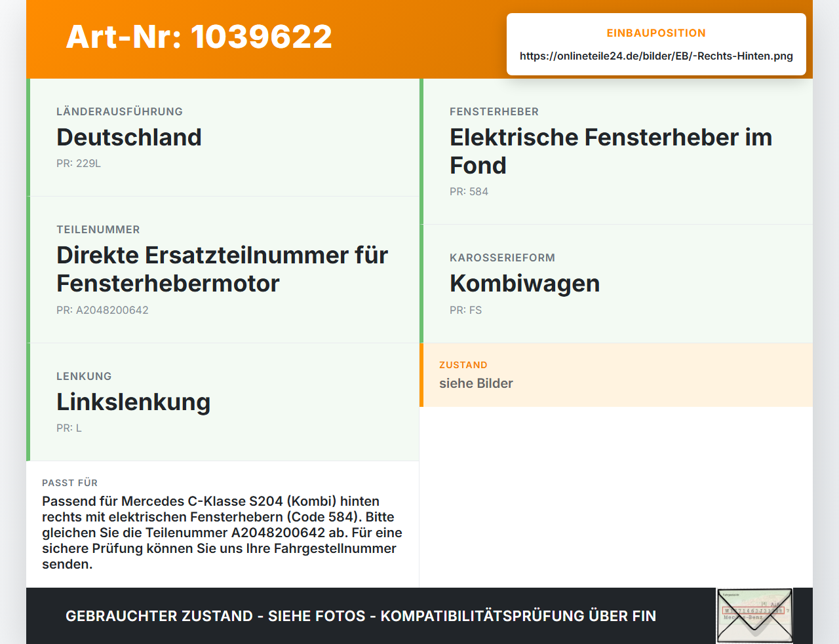The width and height of the screenshot is (839, 644).
Task: Select the Deutschland value
Action: (x=129, y=137)
